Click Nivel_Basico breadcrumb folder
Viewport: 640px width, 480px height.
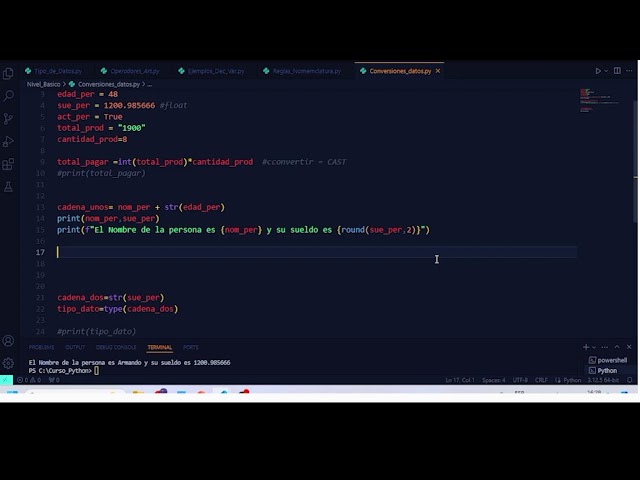tap(43, 84)
